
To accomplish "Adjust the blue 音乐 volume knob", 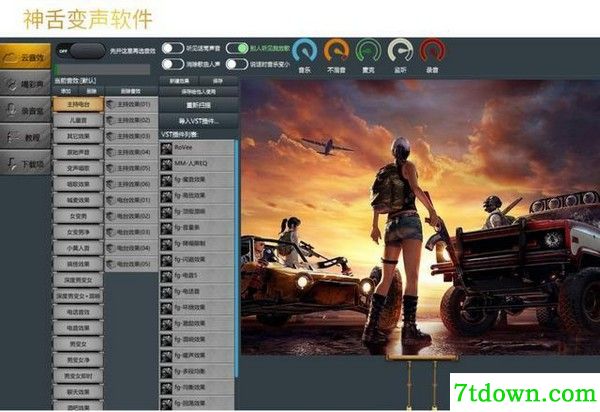I will point(305,51).
